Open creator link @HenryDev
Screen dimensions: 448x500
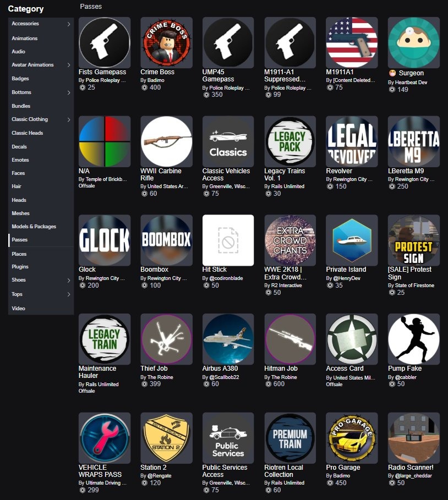tap(347, 278)
